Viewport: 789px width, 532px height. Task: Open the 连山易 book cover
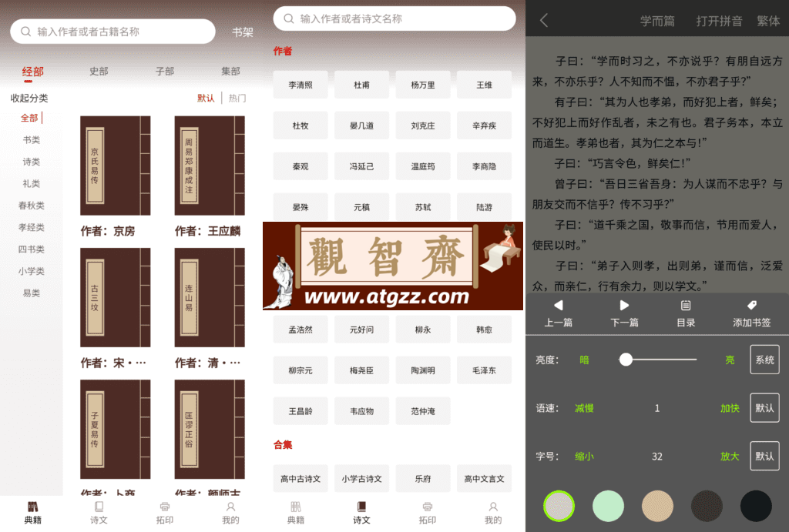point(210,297)
